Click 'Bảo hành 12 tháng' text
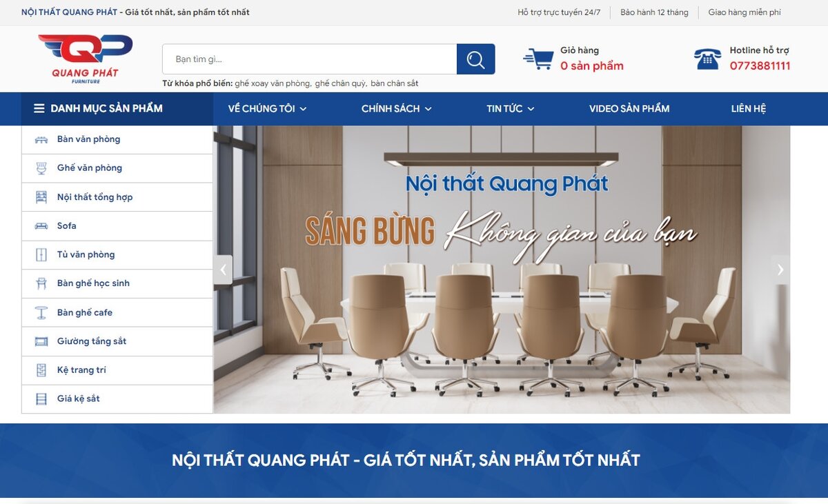The width and height of the screenshot is (828, 504). pos(654,12)
